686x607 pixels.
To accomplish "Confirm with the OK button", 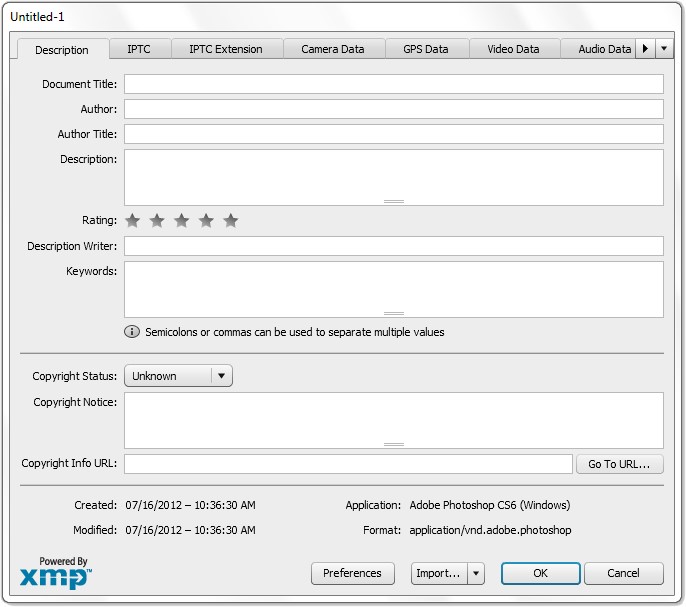I will (x=540, y=574).
